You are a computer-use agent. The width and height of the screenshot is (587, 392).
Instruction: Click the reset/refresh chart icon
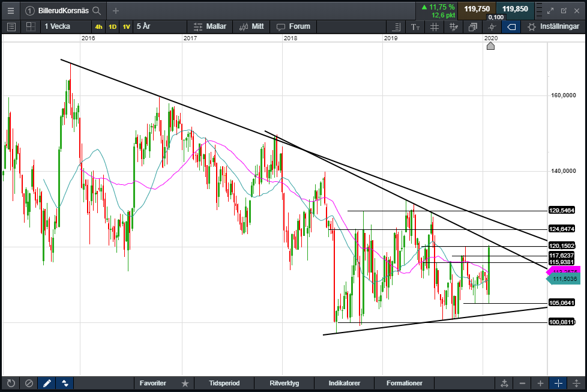click(x=10, y=383)
